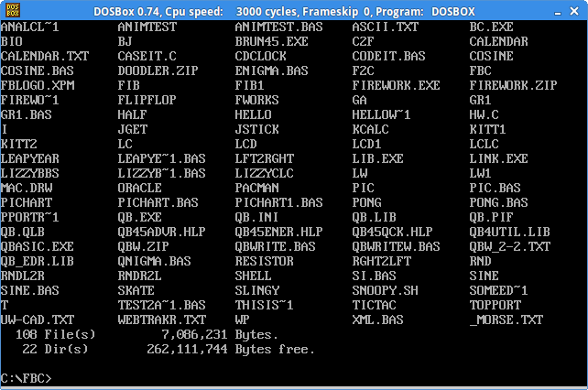The image size is (588, 390).
Task: Click the PACMAN entry
Action: coord(256,188)
